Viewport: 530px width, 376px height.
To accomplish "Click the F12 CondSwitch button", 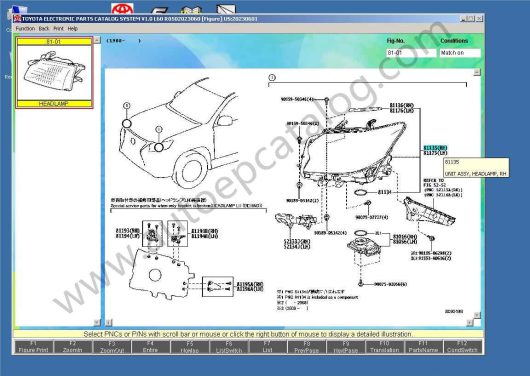I will (462, 347).
